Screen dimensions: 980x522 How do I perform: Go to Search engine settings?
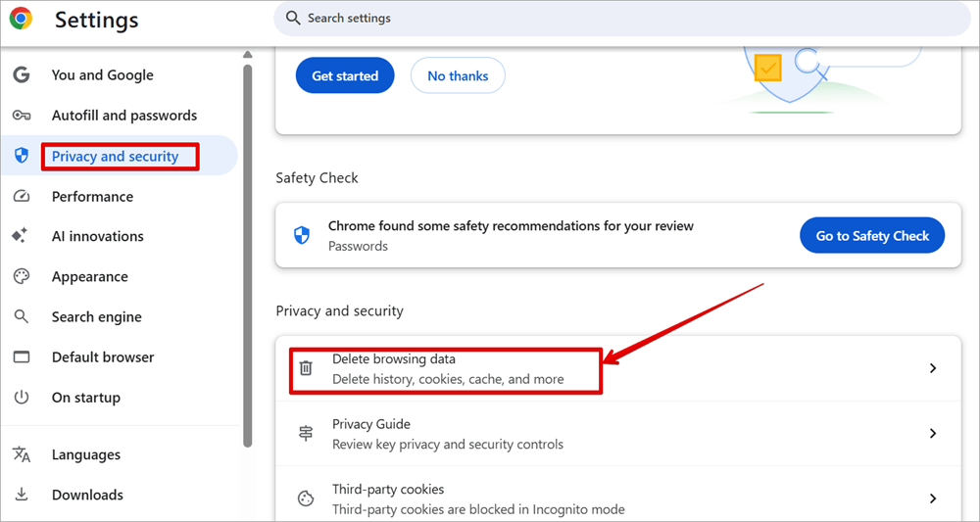point(96,317)
